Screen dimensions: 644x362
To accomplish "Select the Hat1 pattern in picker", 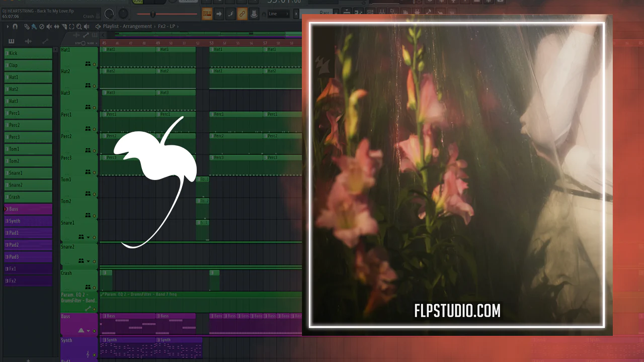I will pyautogui.click(x=28, y=77).
